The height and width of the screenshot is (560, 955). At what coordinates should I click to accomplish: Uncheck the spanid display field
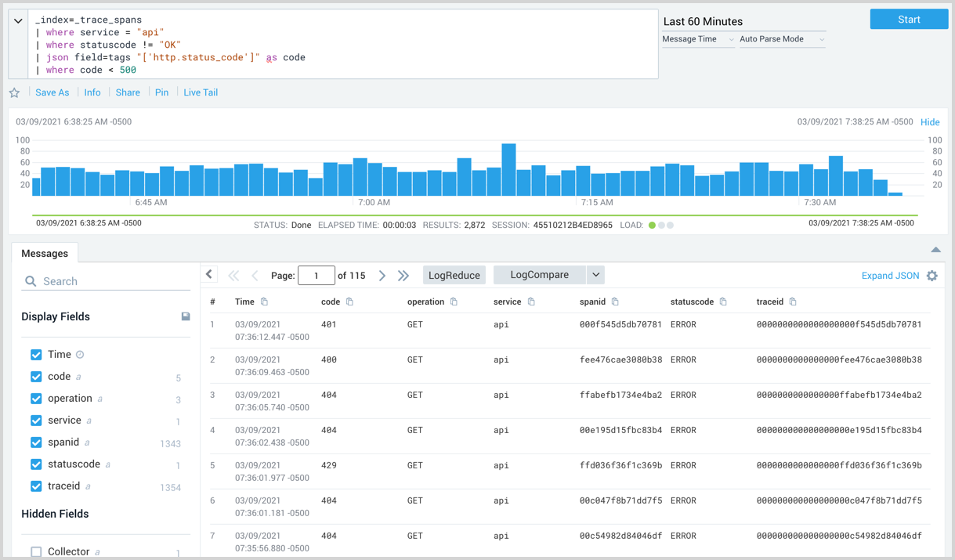[x=36, y=443]
